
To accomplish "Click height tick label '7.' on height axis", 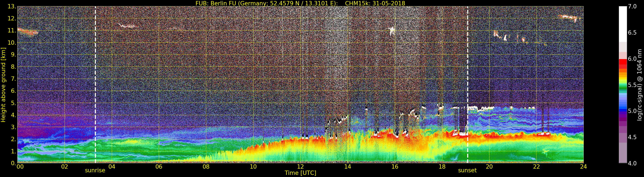I will [13, 79].
